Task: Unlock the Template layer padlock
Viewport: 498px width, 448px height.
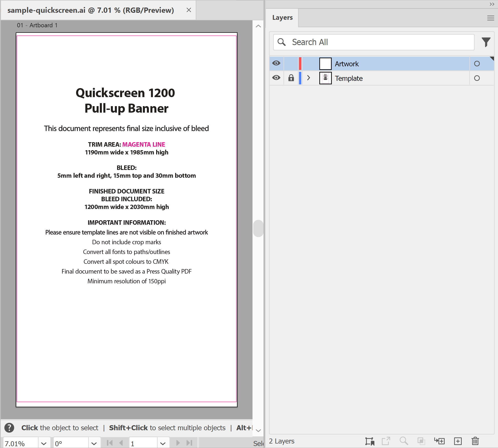Action: (x=291, y=78)
